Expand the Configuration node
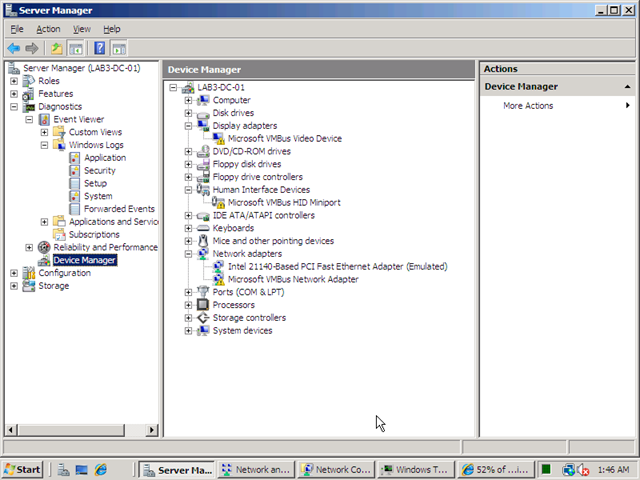 tap(14, 273)
